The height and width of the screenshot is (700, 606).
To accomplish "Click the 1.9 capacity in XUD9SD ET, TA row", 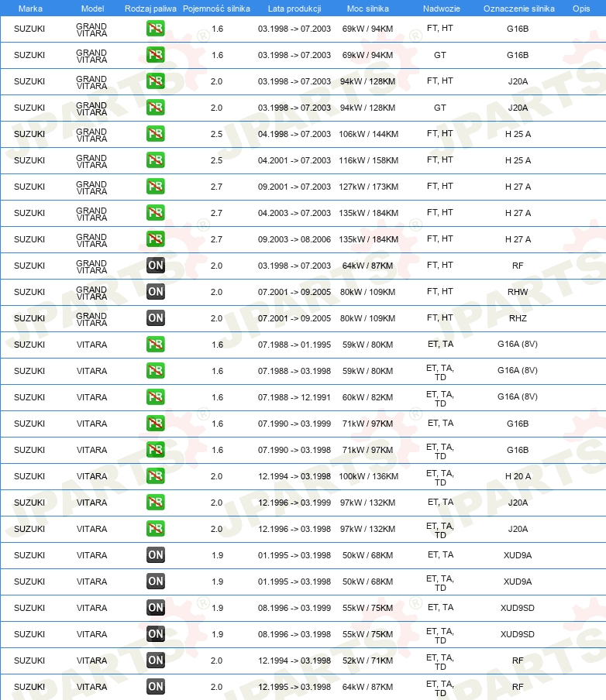I will tap(217, 608).
